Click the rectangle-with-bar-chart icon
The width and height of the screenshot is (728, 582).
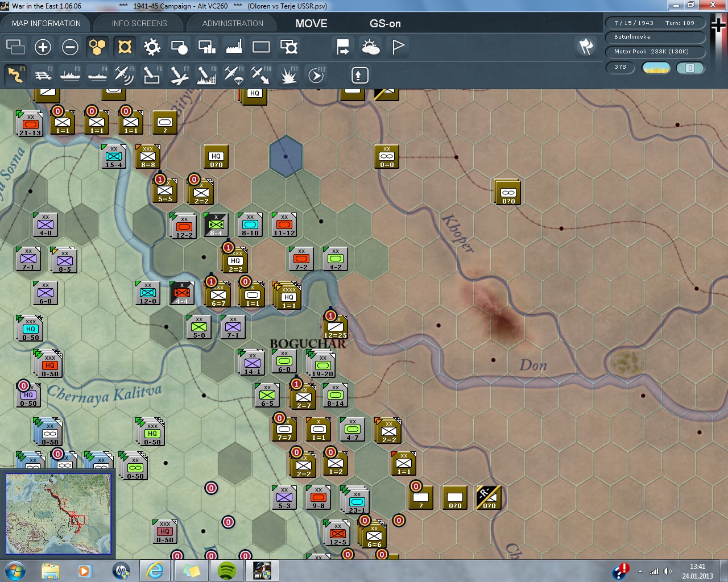coord(206,47)
